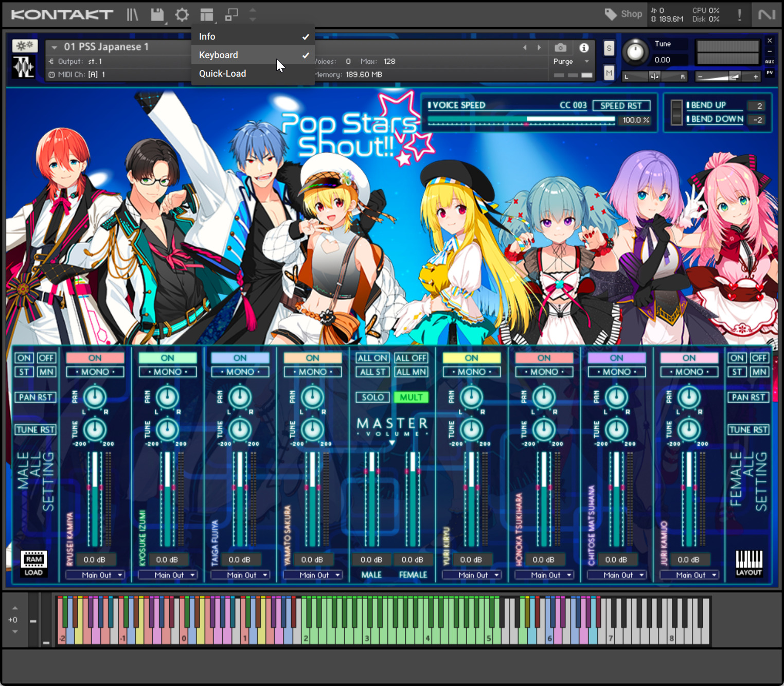Click the save floppy disk icon

[157, 15]
